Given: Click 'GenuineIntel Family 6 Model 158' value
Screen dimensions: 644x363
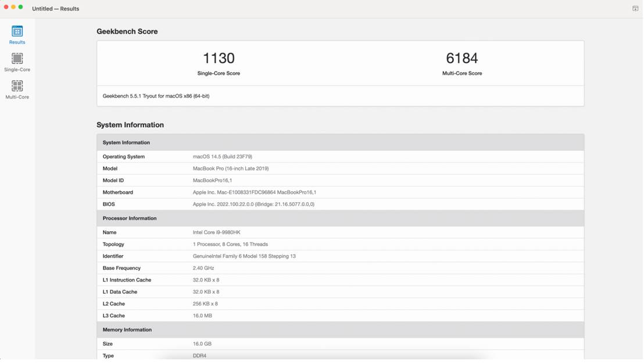Looking at the screenshot, I should click(244, 256).
